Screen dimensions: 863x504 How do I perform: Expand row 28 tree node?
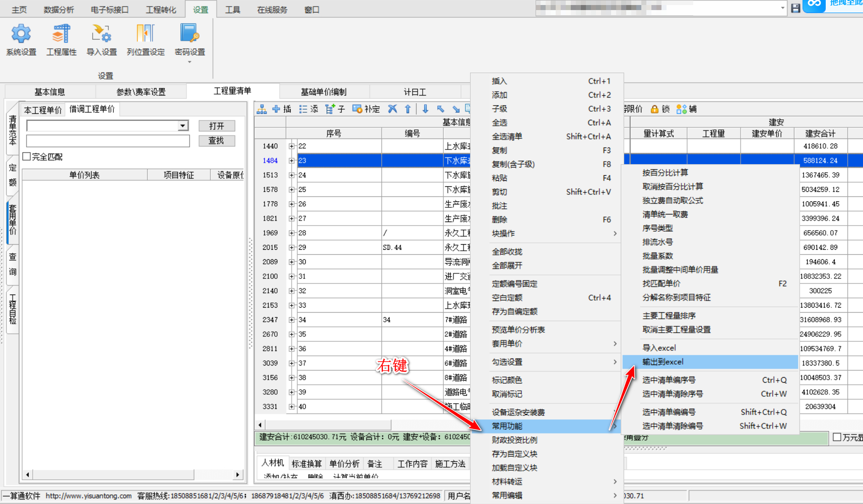point(292,233)
